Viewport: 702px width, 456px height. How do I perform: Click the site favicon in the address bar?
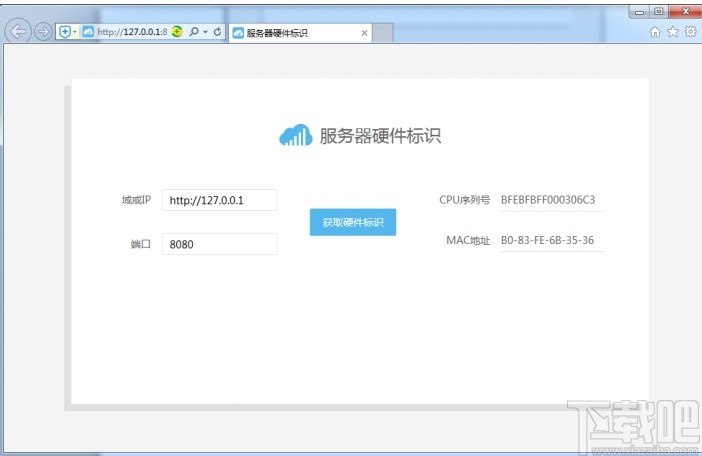click(88, 32)
